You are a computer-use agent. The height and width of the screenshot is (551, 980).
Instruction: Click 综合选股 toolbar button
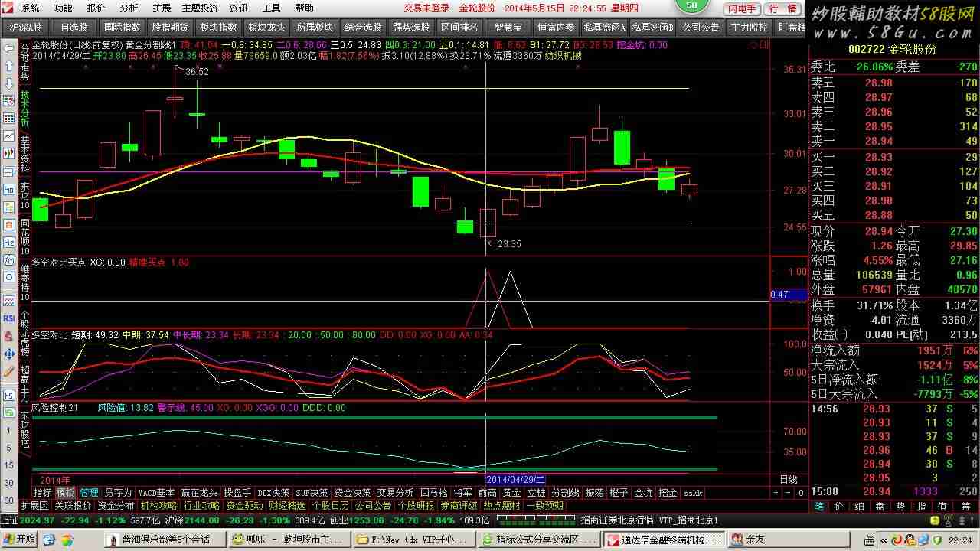tap(364, 27)
